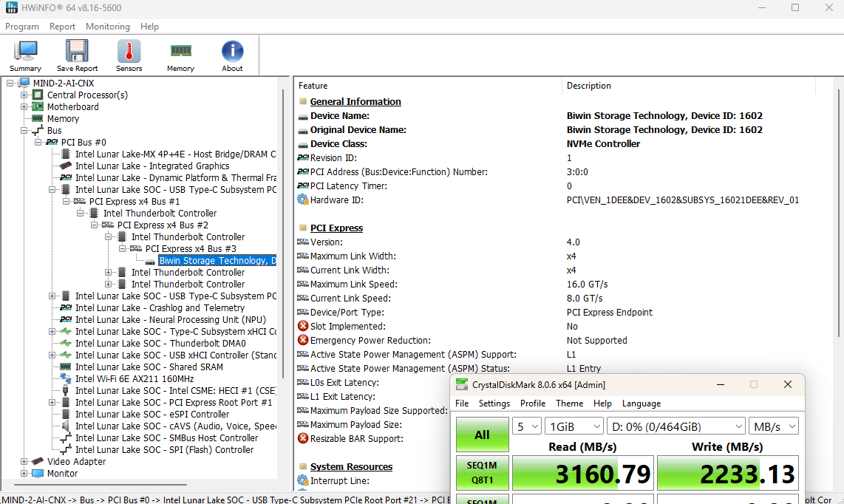
Task: Click the MIND-2-AI-CNX computer icon
Action: coord(24,83)
